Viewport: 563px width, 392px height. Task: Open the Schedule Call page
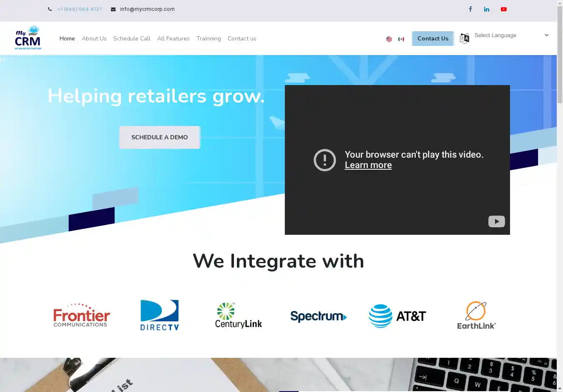tap(132, 38)
